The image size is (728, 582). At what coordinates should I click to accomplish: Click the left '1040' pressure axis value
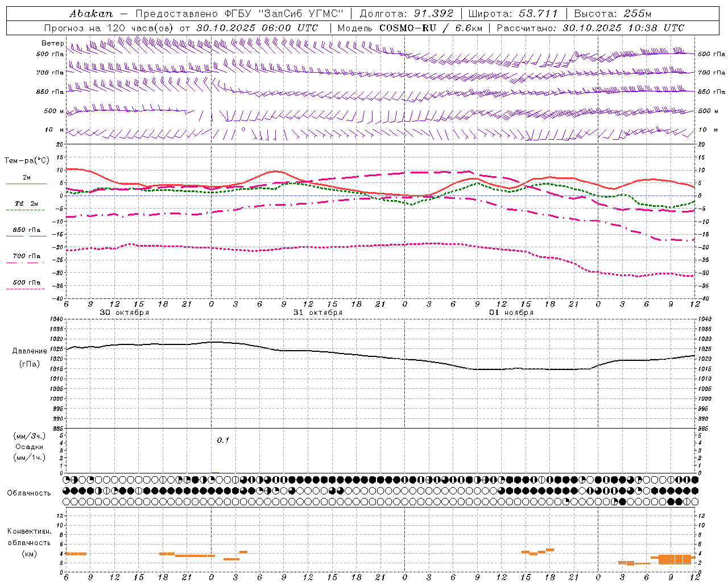56,319
